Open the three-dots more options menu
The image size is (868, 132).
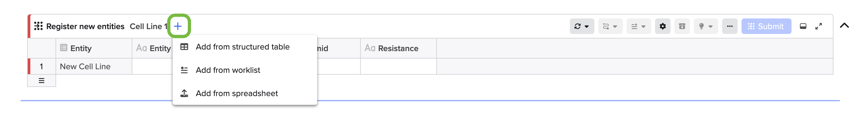(730, 26)
